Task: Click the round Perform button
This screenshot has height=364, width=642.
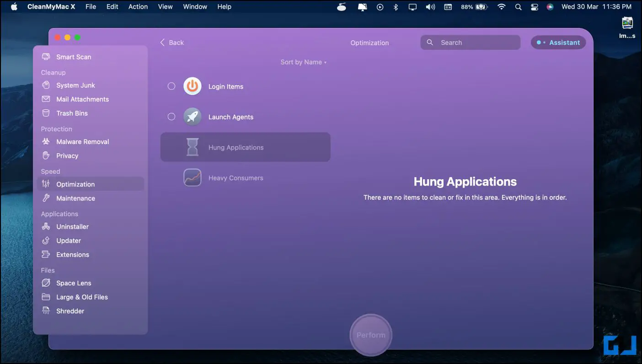Action: pyautogui.click(x=371, y=335)
